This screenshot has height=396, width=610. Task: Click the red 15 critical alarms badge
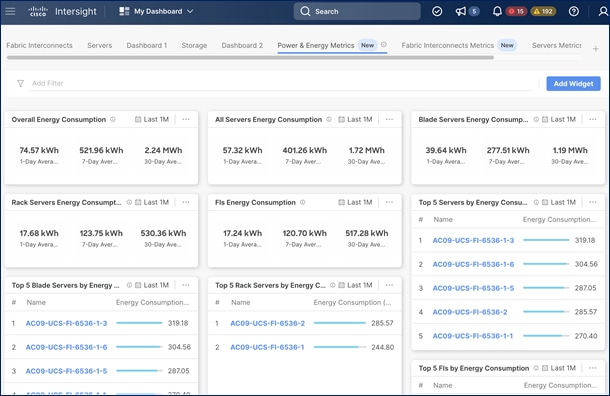[516, 11]
